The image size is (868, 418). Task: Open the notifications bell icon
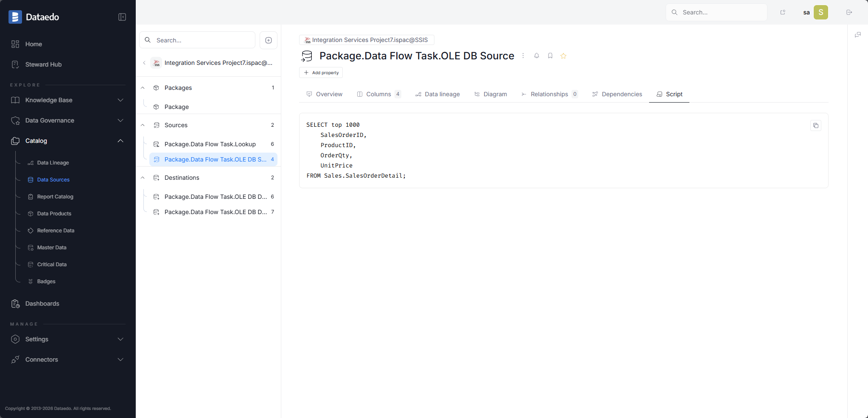coord(536,56)
